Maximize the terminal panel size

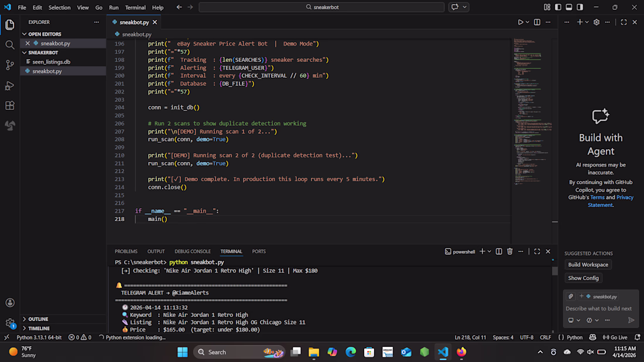[x=537, y=251]
